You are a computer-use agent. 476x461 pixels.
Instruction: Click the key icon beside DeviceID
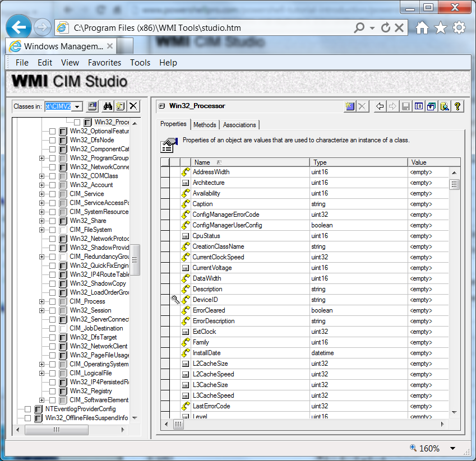click(x=175, y=300)
